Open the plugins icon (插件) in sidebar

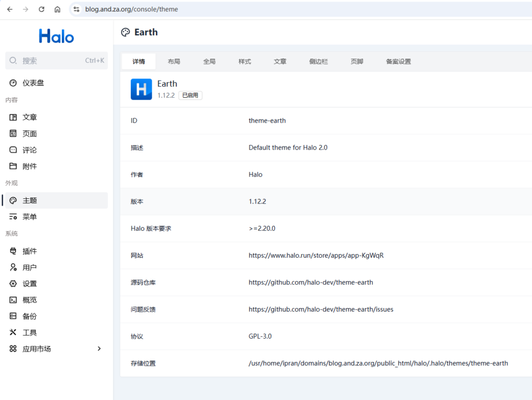tap(13, 251)
